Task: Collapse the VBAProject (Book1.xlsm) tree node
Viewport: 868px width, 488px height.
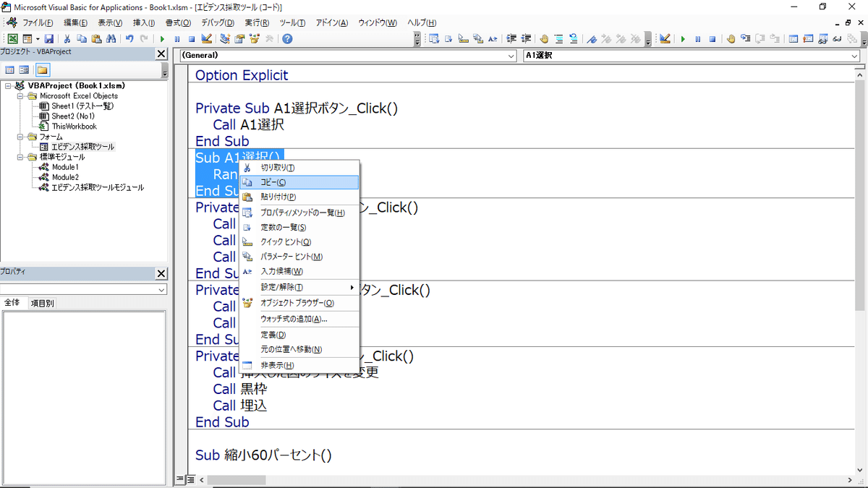Action: click(8, 85)
